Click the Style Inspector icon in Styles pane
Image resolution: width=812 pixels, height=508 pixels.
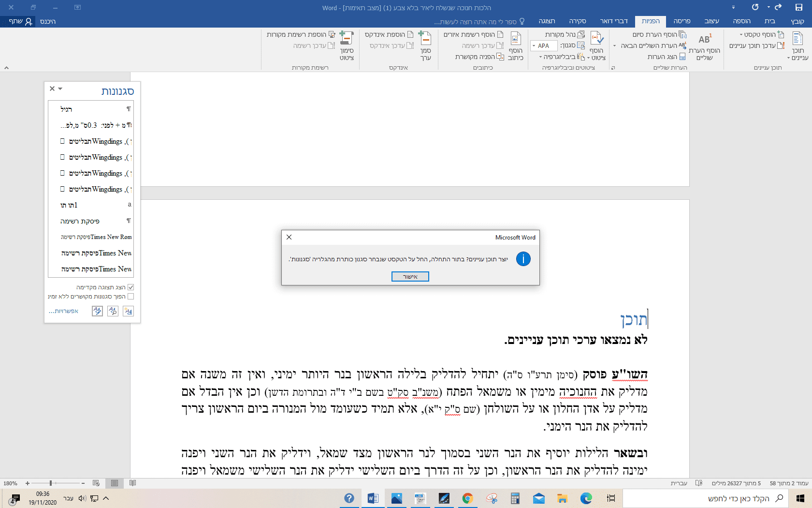click(113, 311)
